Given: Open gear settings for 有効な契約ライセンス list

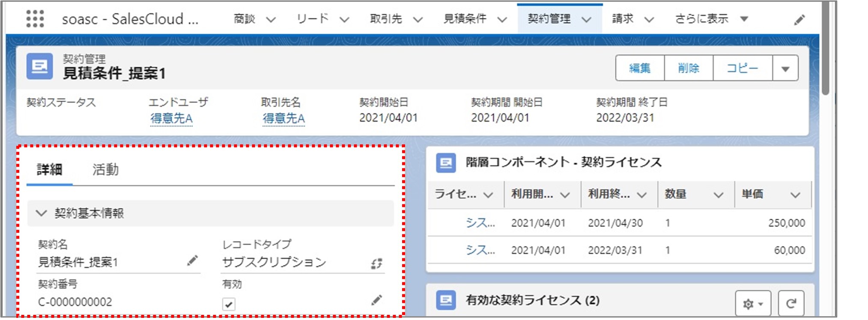Looking at the screenshot, I should click(x=753, y=304).
